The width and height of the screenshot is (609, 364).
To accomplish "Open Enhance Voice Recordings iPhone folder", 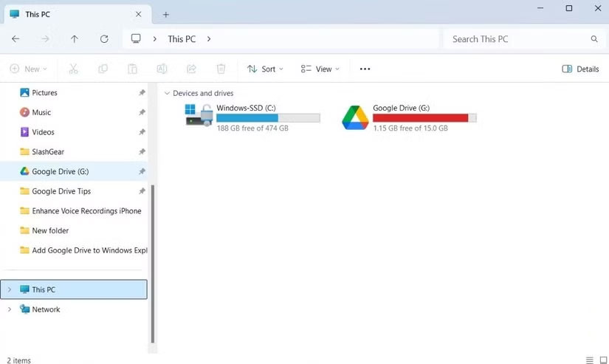I will point(86,211).
